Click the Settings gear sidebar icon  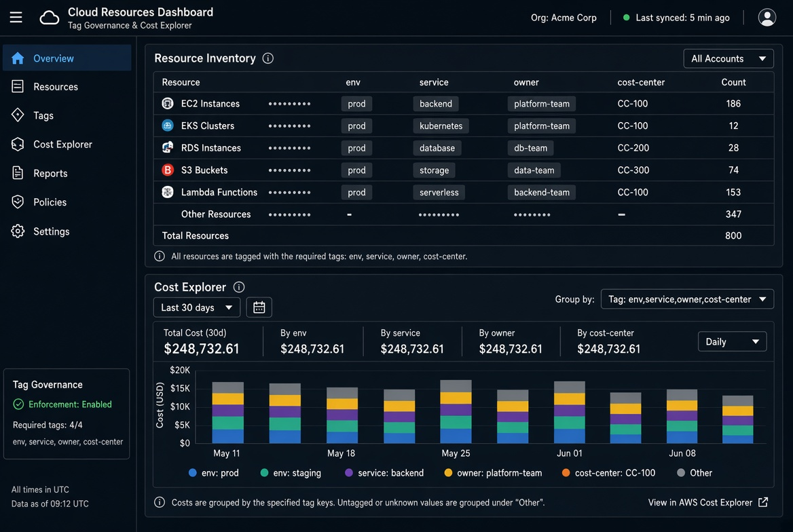18,231
